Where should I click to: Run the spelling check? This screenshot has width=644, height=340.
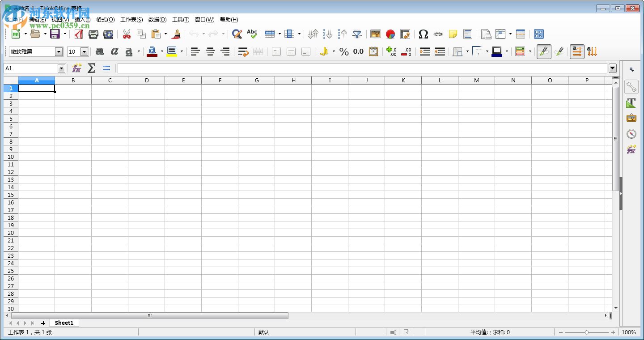coord(252,34)
